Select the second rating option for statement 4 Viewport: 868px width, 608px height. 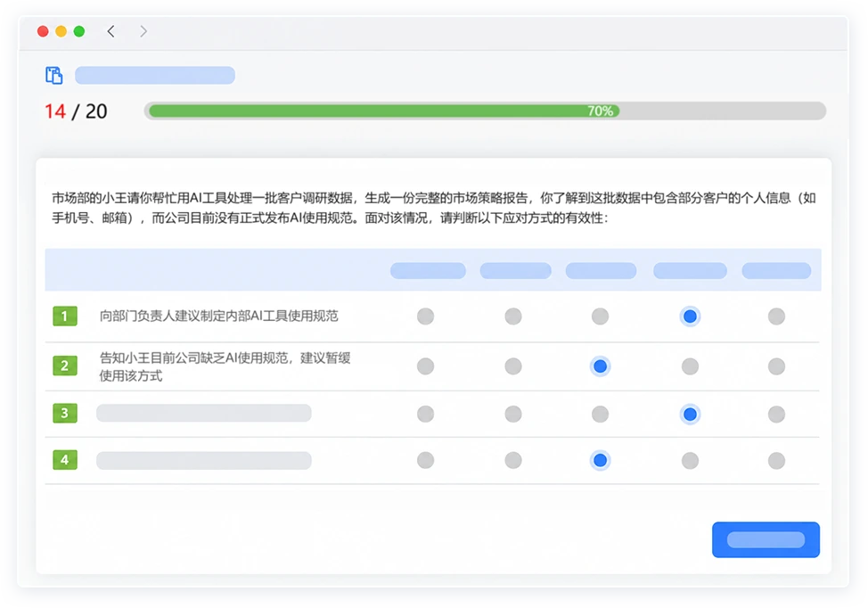(x=513, y=460)
